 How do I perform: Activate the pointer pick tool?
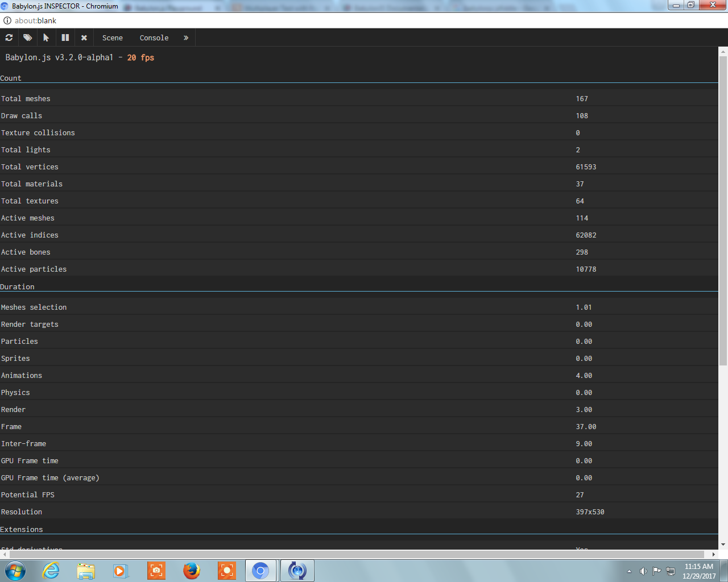coord(46,38)
